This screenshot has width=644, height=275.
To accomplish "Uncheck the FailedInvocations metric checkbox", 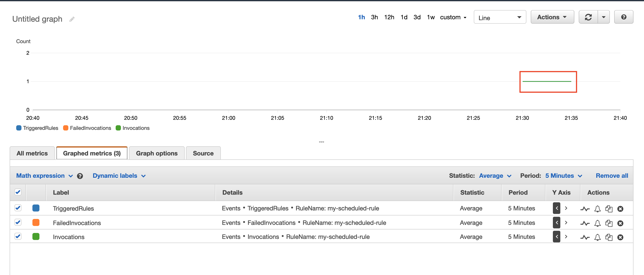I will [x=18, y=222].
